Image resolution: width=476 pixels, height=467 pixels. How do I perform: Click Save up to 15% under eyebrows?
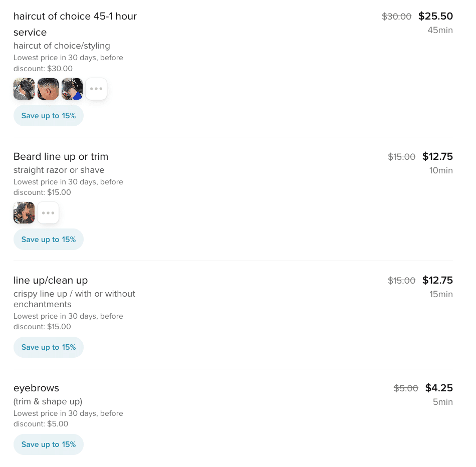(x=49, y=444)
